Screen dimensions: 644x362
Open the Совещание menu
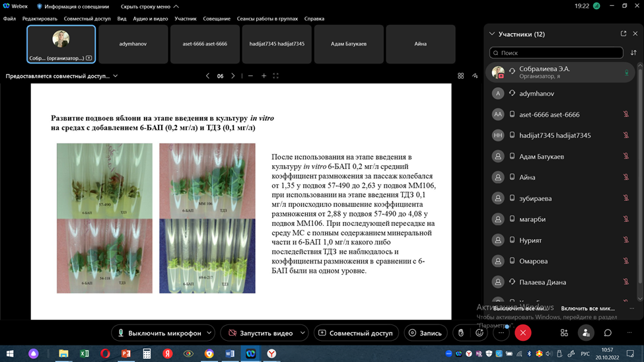coord(217,18)
